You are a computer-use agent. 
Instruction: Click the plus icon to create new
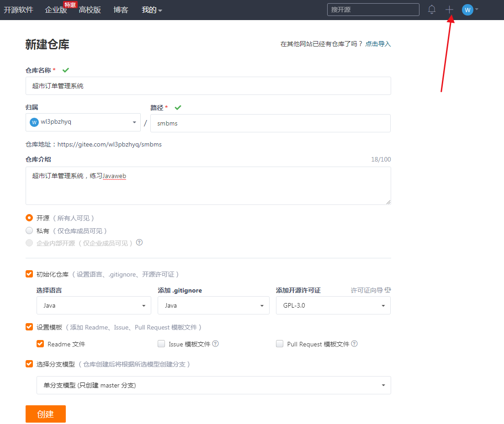(x=449, y=10)
